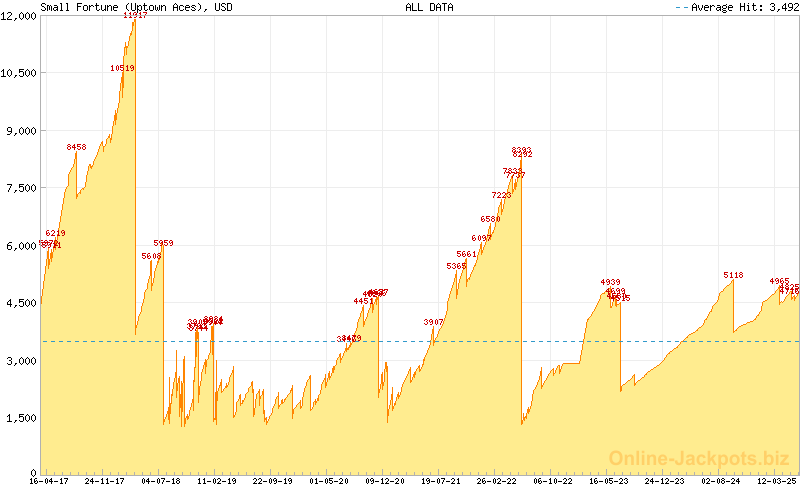Viewport: 800px width, 490px height.
Task: Select the 26-02-22 date axis label
Action: [x=497, y=481]
